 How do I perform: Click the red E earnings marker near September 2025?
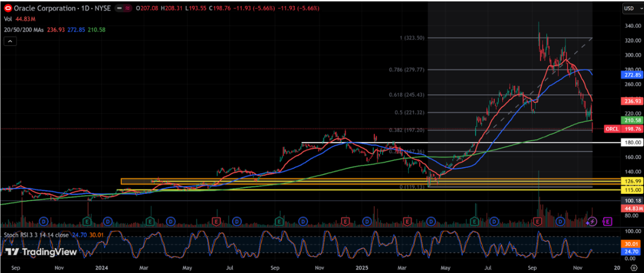(x=538, y=222)
